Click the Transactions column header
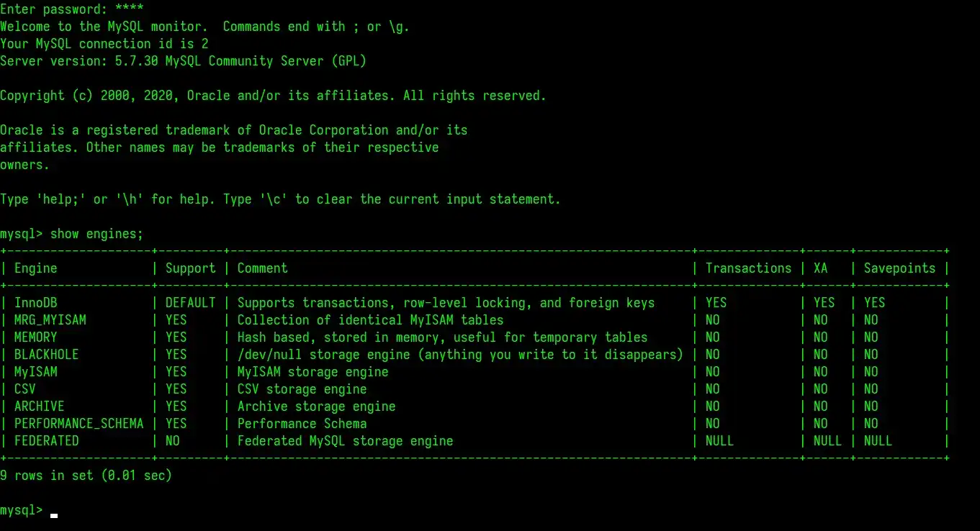980x531 pixels. tap(748, 268)
